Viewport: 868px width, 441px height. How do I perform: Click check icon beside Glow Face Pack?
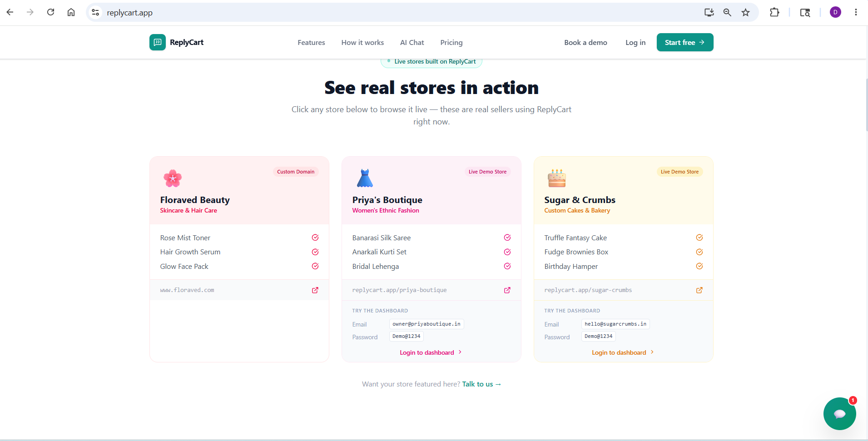[315, 266]
